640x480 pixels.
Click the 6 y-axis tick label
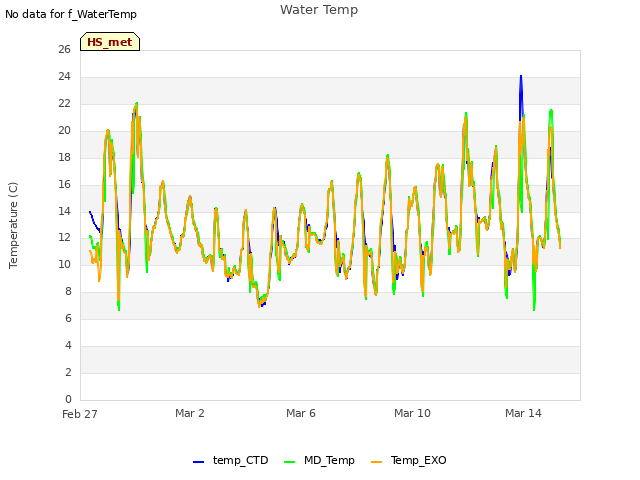click(68, 318)
